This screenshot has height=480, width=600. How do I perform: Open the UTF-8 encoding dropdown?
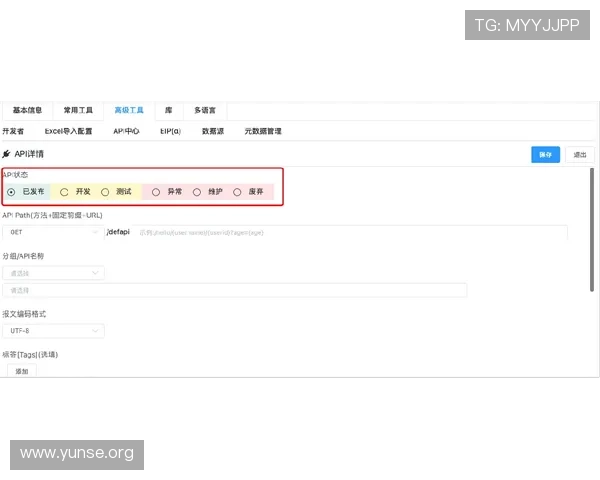[53, 330]
